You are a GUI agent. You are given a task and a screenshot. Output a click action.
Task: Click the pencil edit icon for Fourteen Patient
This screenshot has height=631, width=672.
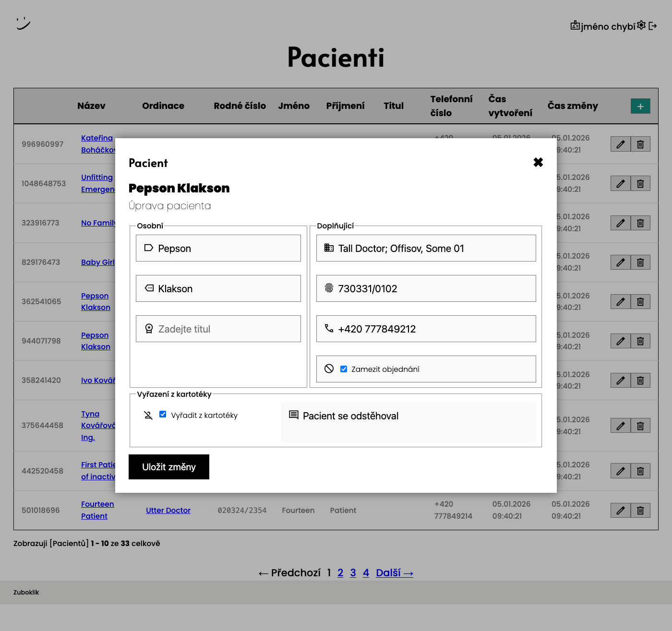620,510
